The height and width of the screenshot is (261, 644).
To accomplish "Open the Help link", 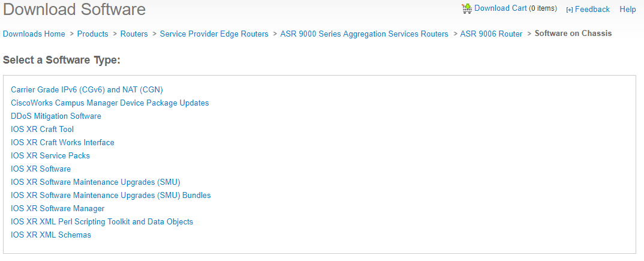I will coord(627,10).
